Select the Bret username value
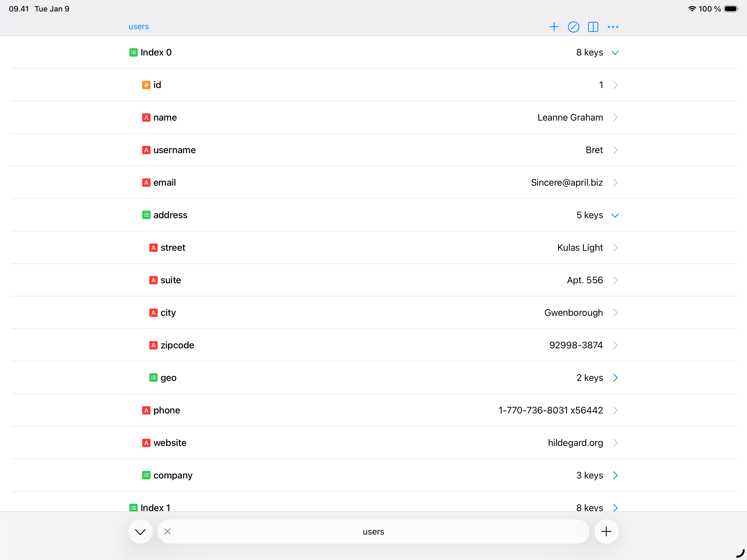The height and width of the screenshot is (560, 747). [x=594, y=150]
